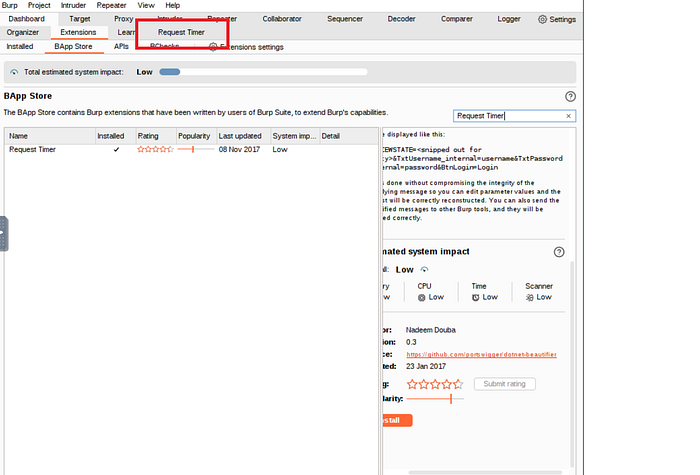Sort the table by System impact column

point(295,136)
